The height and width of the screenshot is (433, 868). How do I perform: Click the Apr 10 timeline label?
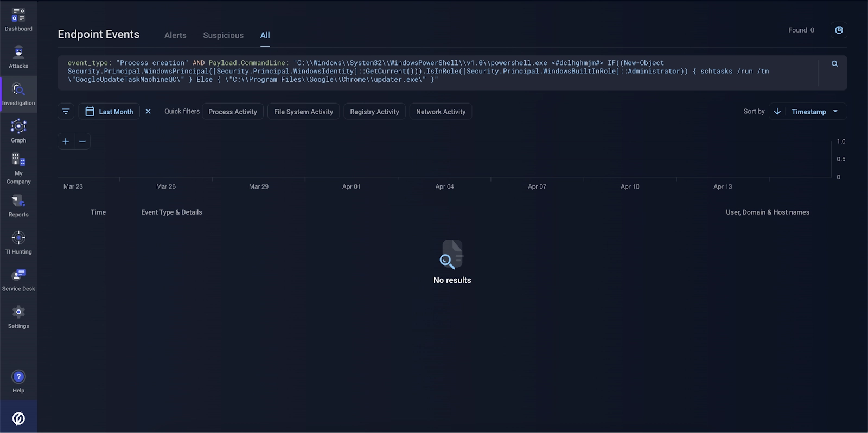click(x=630, y=186)
